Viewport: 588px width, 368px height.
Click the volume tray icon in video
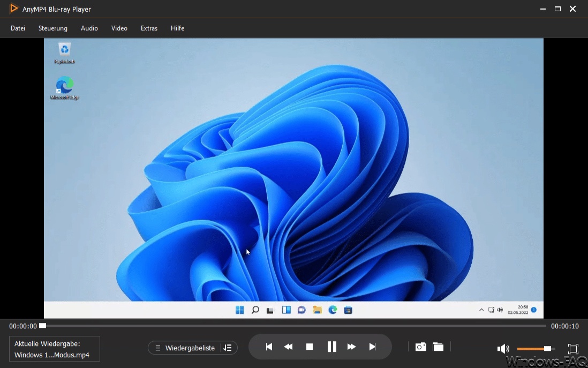pos(500,310)
